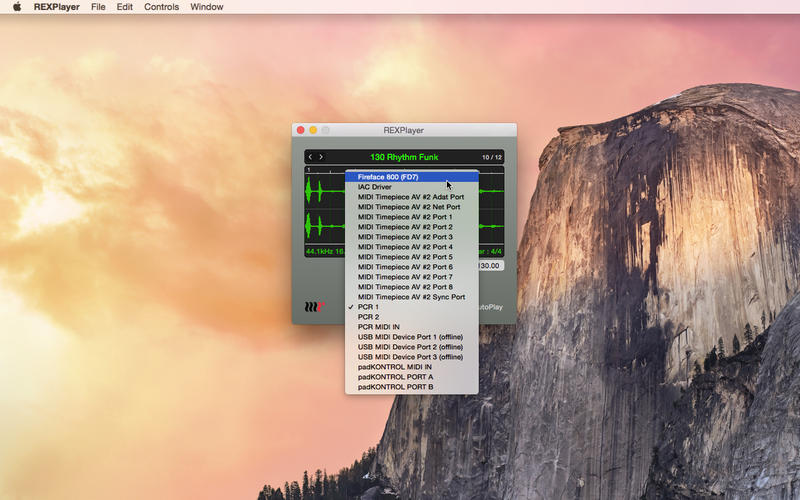Click the 44.1kHz sample info text

326,252
